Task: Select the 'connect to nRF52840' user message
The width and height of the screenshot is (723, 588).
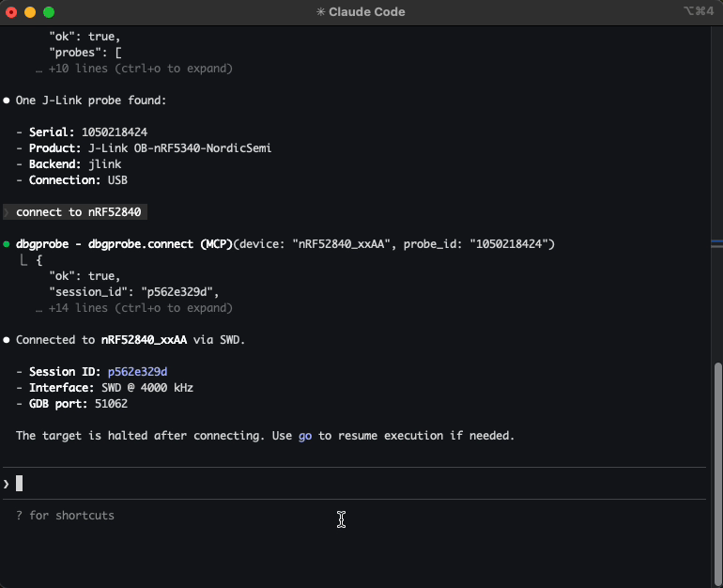Action: 81,212
